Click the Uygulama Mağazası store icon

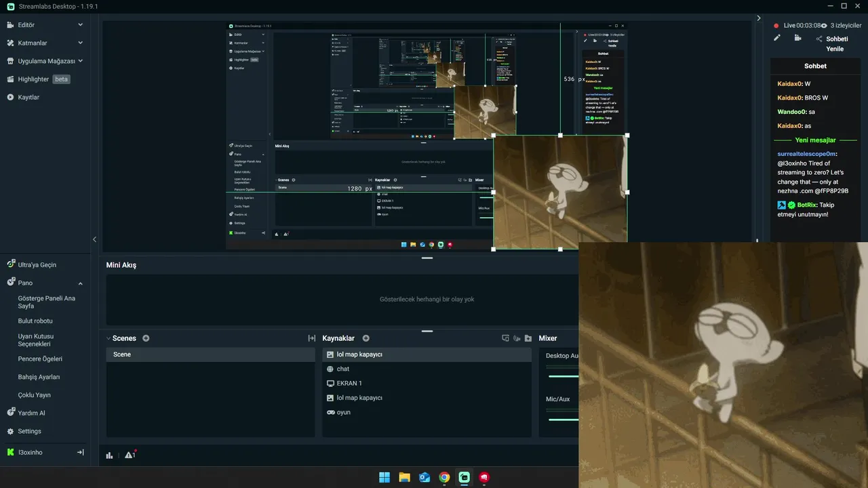pyautogui.click(x=10, y=61)
